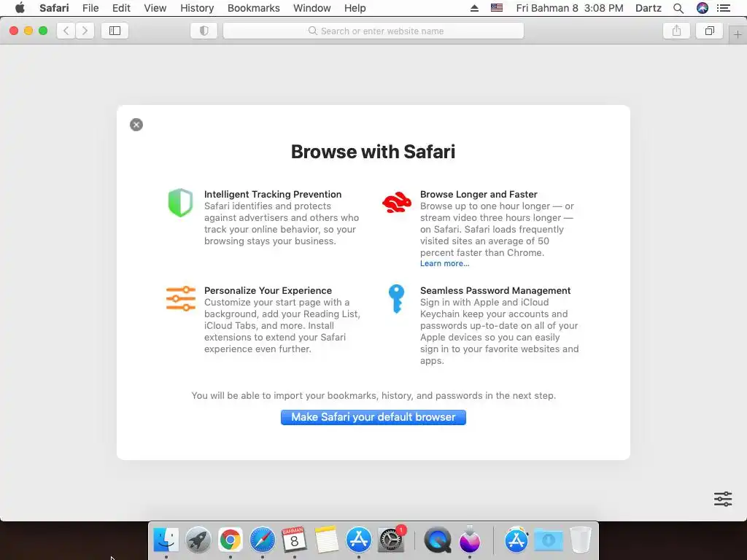Open the Window menu

point(312,8)
